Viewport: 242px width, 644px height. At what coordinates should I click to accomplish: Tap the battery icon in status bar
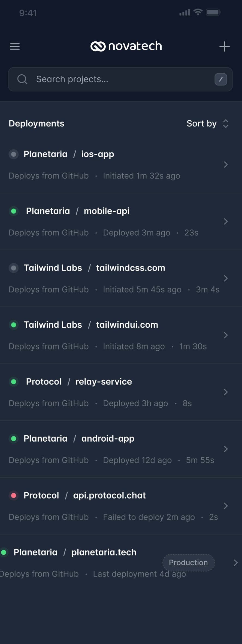point(213,12)
